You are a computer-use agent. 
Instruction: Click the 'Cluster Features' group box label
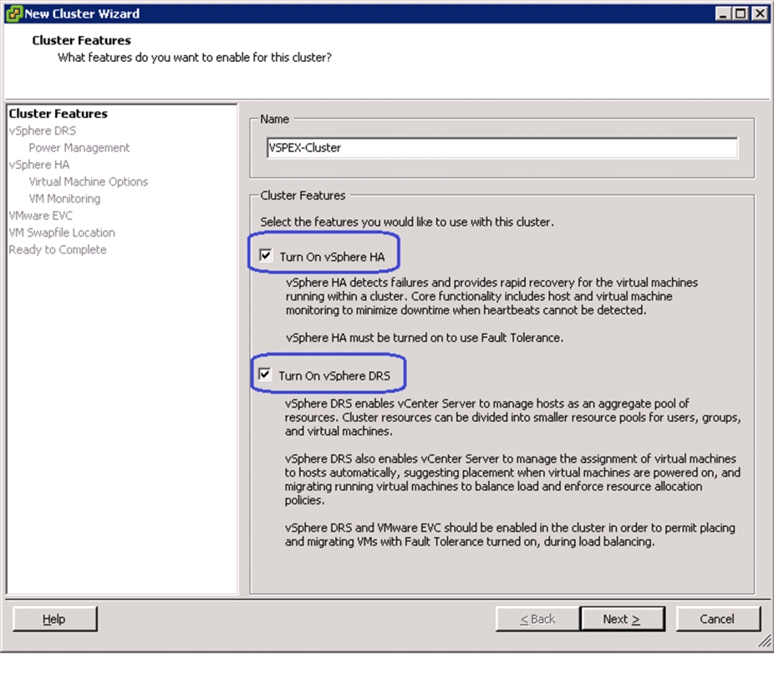303,195
